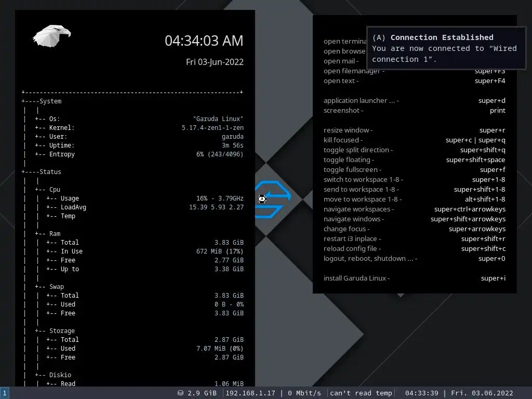Image resolution: width=532 pixels, height=399 pixels.
Task: Click the alt+shift+1-8 key binding
Action: point(485,199)
